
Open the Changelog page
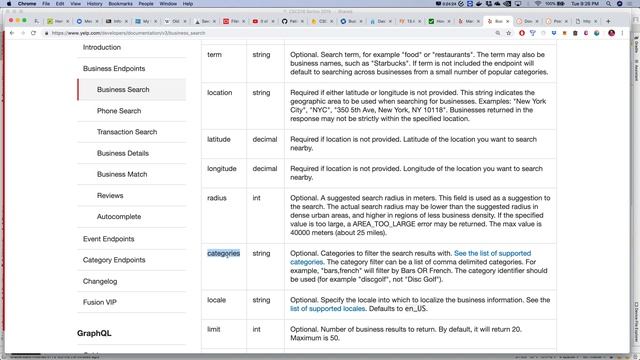click(x=100, y=282)
